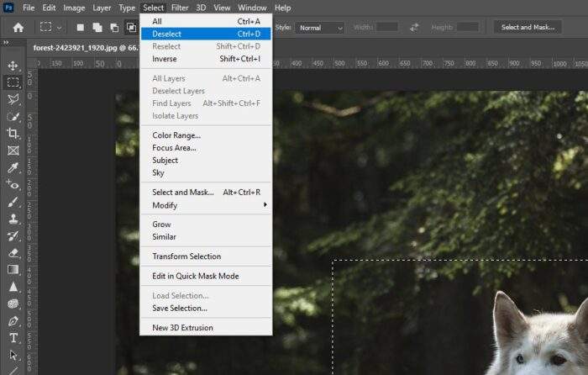Select the Pen tool
The width and height of the screenshot is (588, 375).
click(x=13, y=321)
